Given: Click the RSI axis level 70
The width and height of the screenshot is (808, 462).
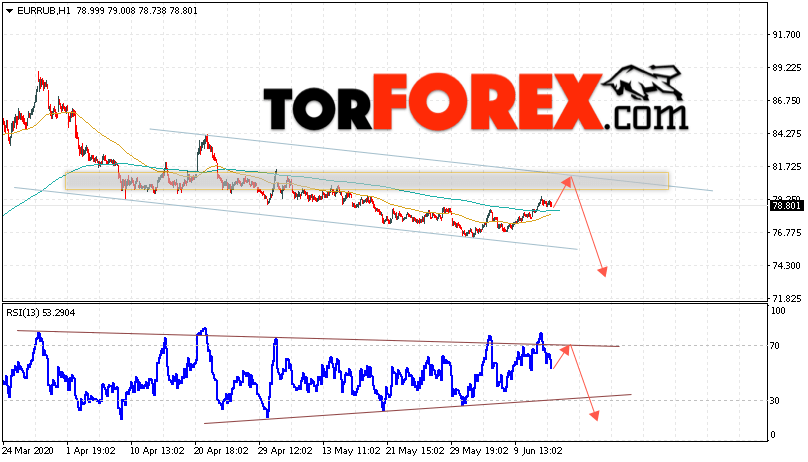Looking at the screenshot, I should (775, 346).
